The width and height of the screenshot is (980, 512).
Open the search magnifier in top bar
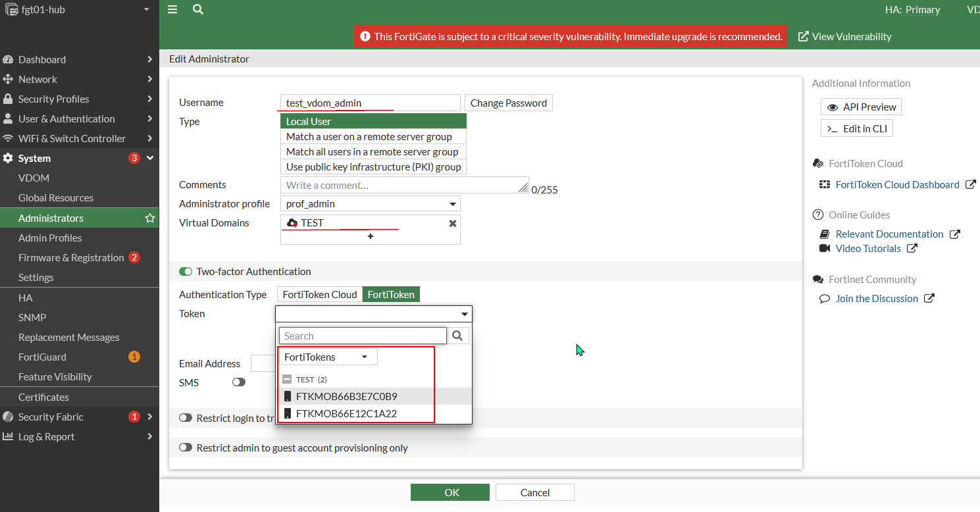(197, 9)
